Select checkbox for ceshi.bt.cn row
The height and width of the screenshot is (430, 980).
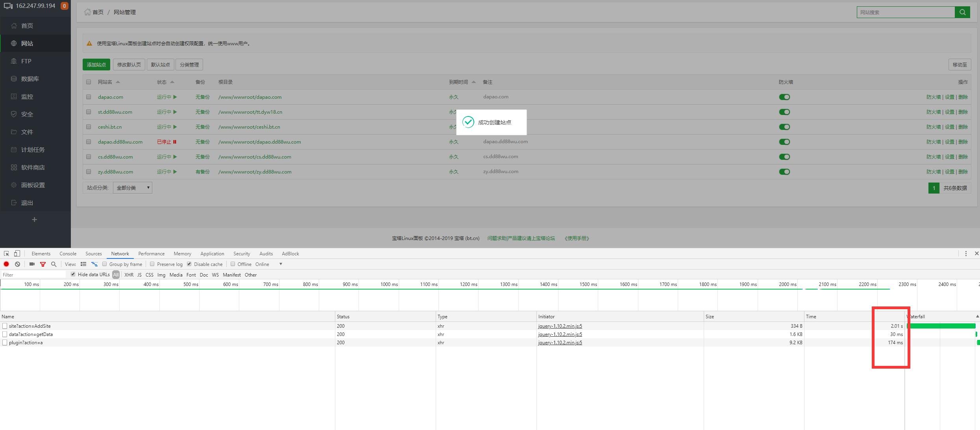click(89, 127)
